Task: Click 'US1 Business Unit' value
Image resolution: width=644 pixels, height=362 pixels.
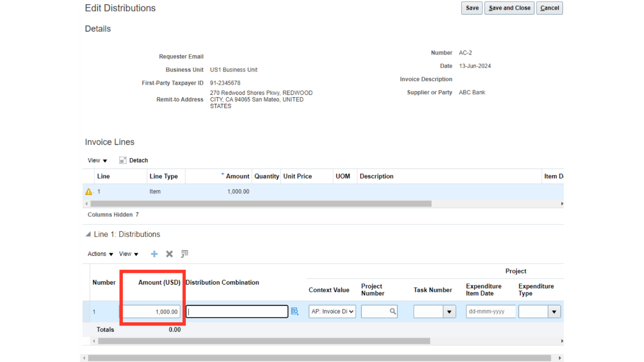Action: [x=233, y=70]
